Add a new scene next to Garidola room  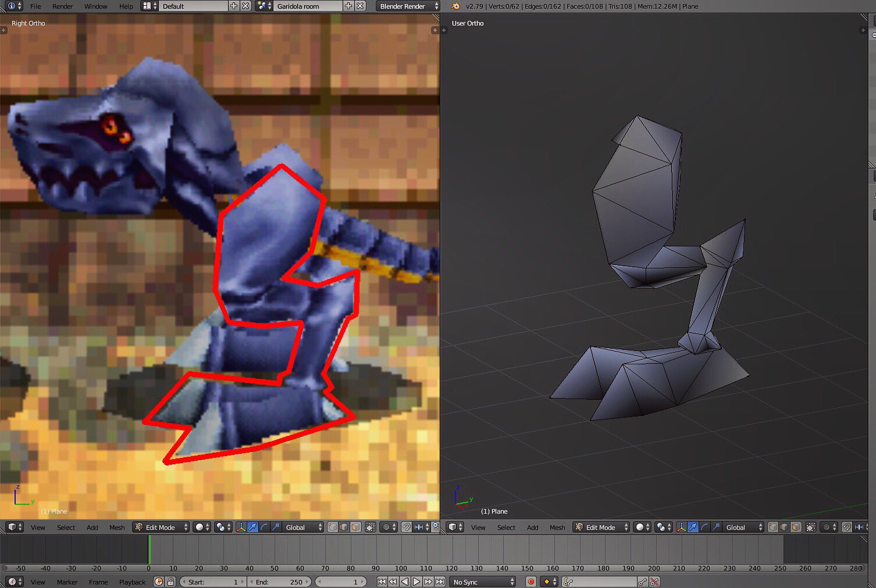click(348, 6)
